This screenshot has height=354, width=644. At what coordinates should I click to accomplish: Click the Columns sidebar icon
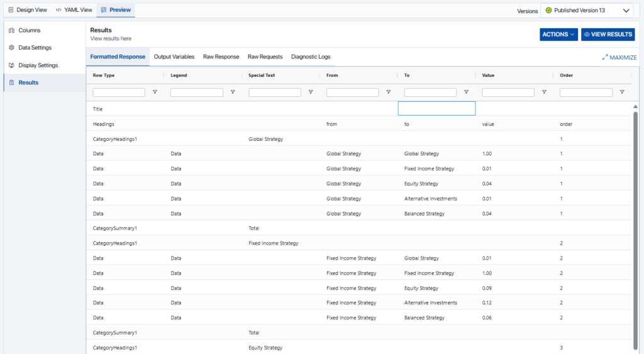coord(11,30)
